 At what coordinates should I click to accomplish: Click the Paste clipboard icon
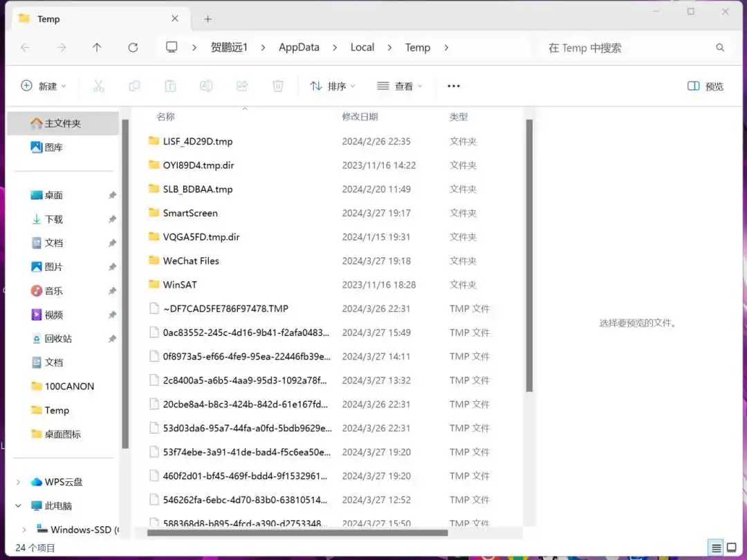click(170, 86)
